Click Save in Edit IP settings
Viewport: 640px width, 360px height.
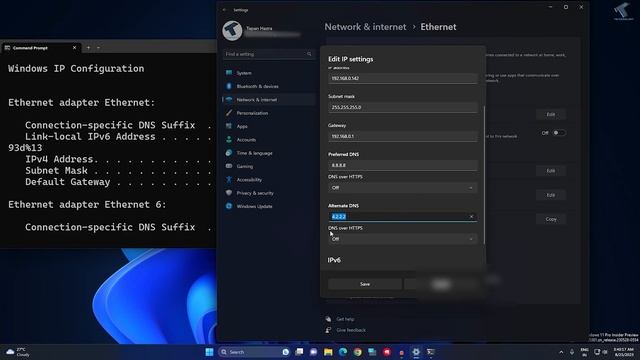[x=365, y=284]
